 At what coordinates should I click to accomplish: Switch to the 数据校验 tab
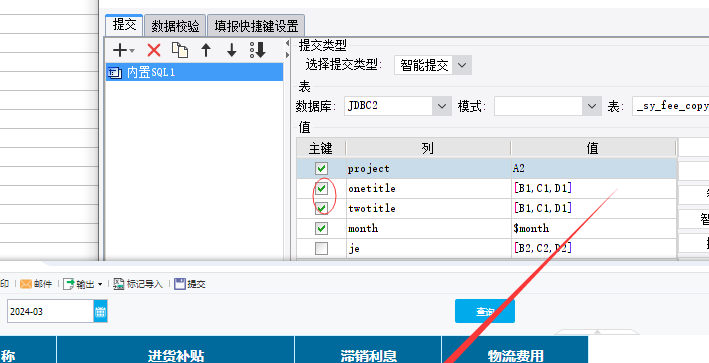[175, 26]
